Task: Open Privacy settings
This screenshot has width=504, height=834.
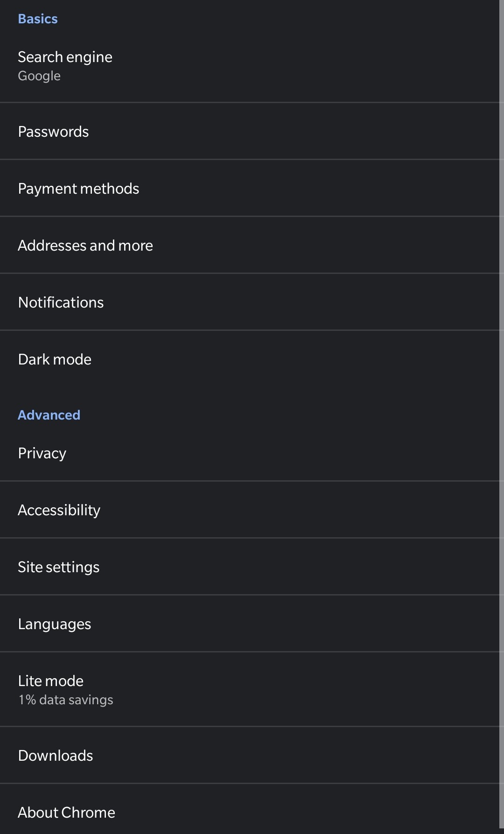Action: 250,453
